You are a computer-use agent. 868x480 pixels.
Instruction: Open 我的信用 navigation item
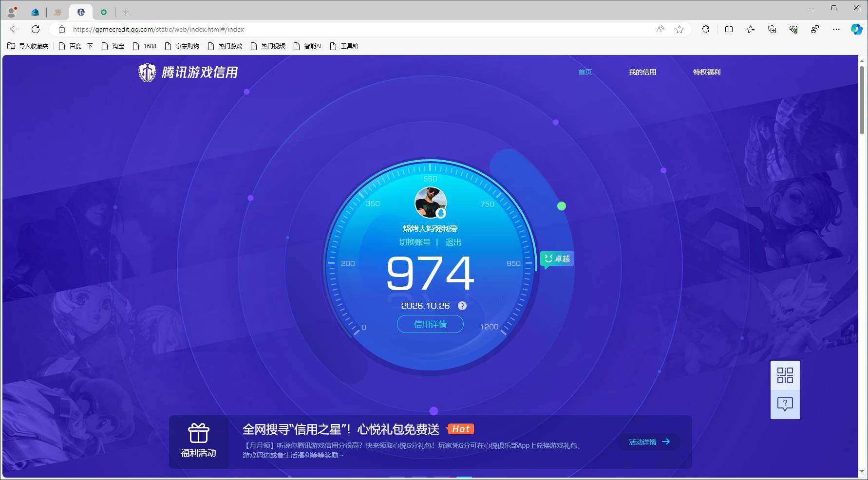[x=642, y=72]
